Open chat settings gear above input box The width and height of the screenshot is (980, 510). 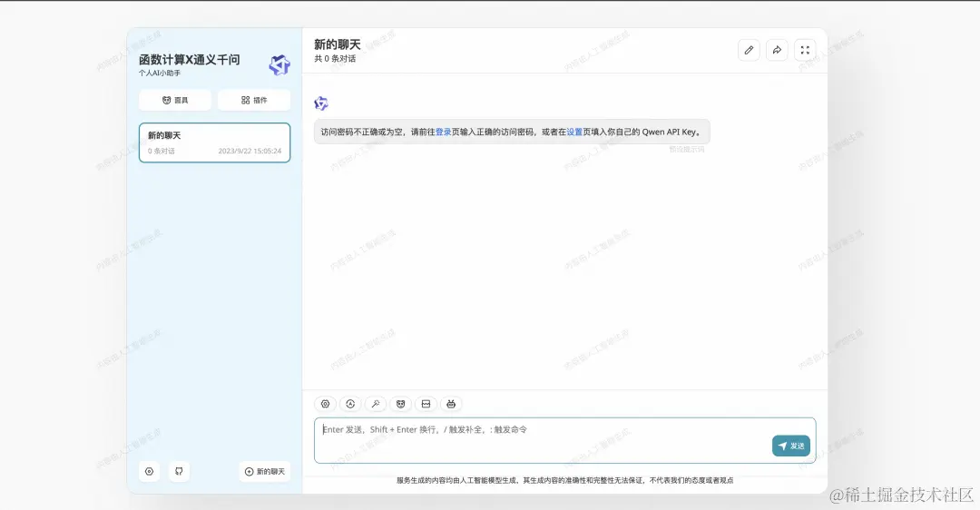point(325,404)
